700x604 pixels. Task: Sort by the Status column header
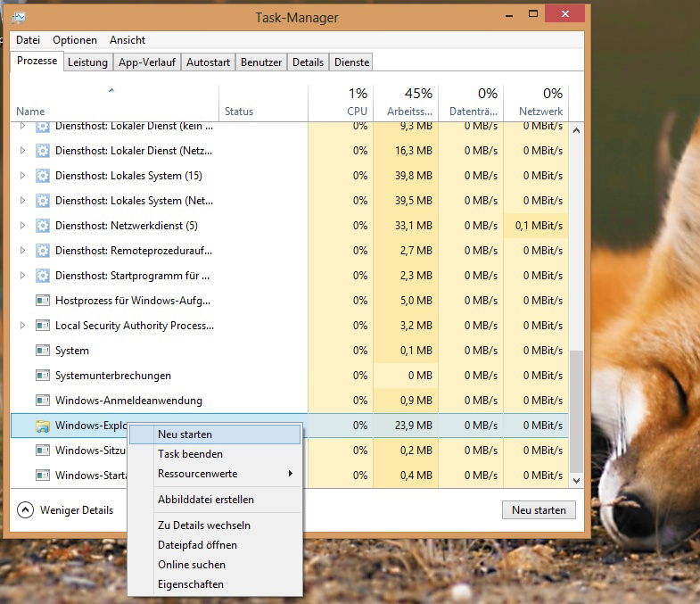pyautogui.click(x=263, y=103)
